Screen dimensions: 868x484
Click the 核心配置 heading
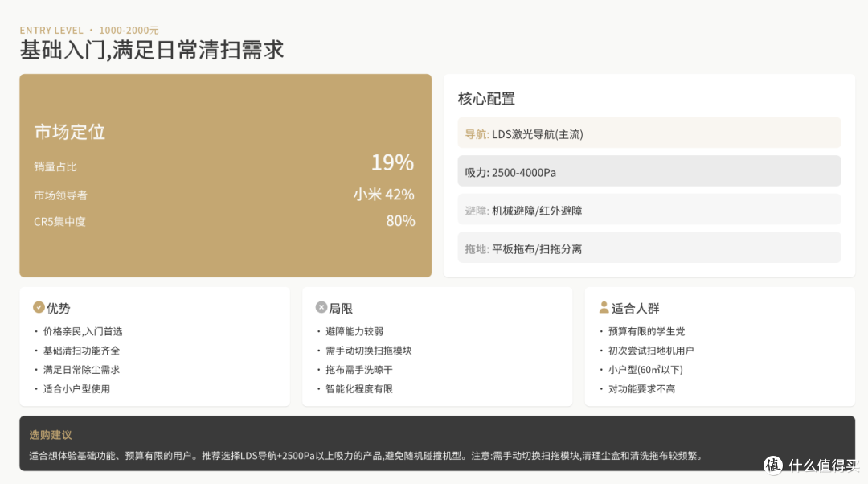486,99
